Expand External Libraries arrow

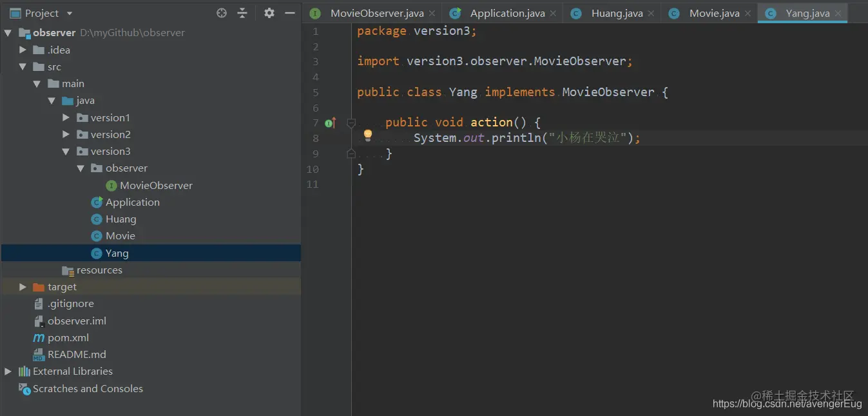(x=8, y=371)
